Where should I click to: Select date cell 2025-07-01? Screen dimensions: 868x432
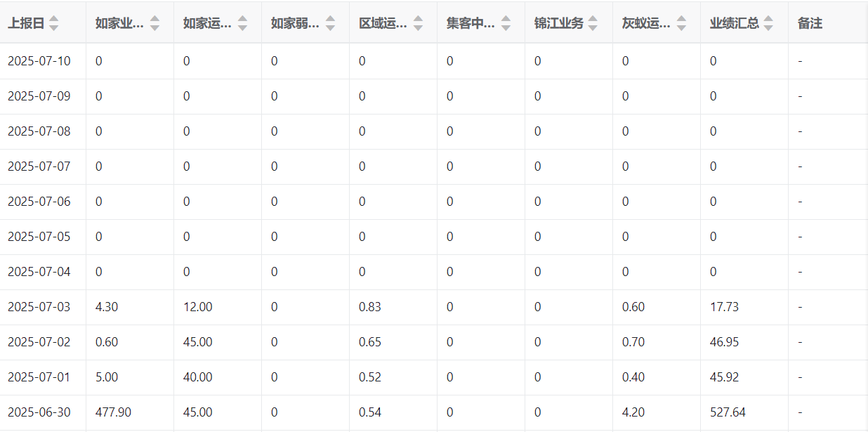click(39, 377)
